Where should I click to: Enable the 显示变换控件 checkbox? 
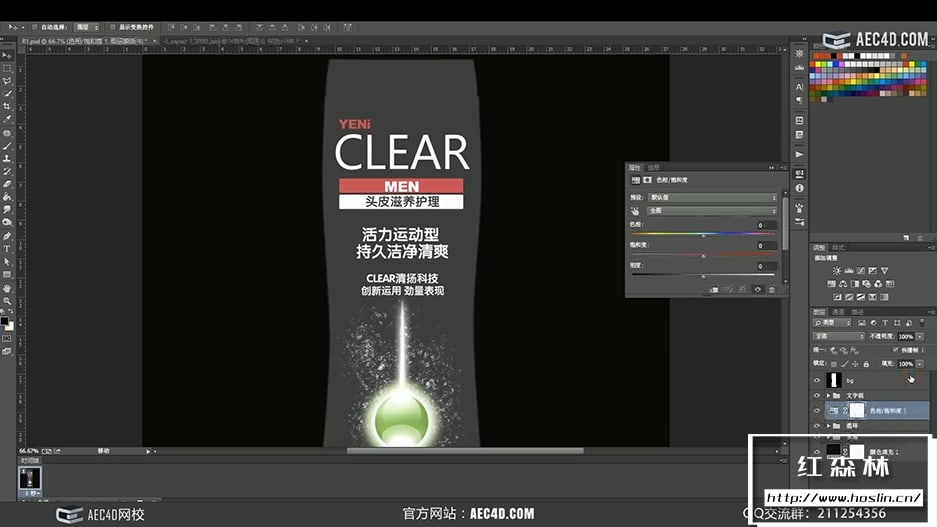[x=112, y=27]
